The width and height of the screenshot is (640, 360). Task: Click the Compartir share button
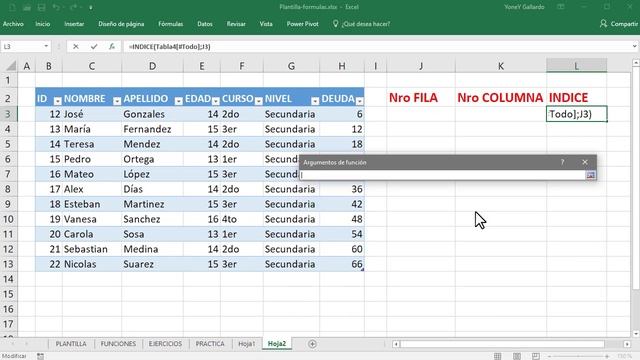pyautogui.click(x=619, y=24)
